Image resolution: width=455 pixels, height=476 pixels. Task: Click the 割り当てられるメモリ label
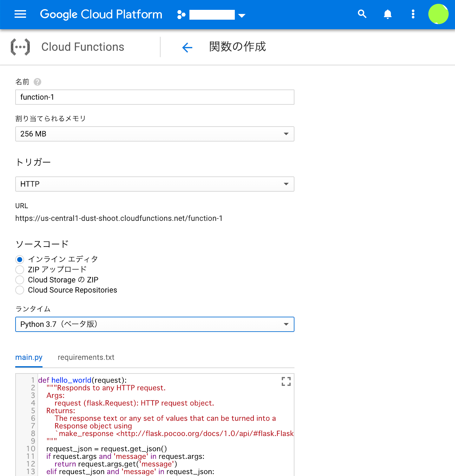(x=51, y=118)
